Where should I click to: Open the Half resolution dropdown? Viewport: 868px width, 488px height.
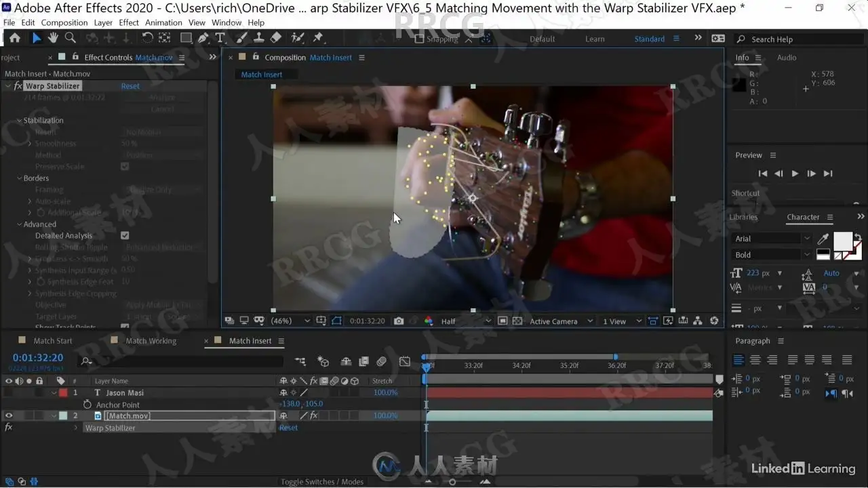[x=465, y=321]
